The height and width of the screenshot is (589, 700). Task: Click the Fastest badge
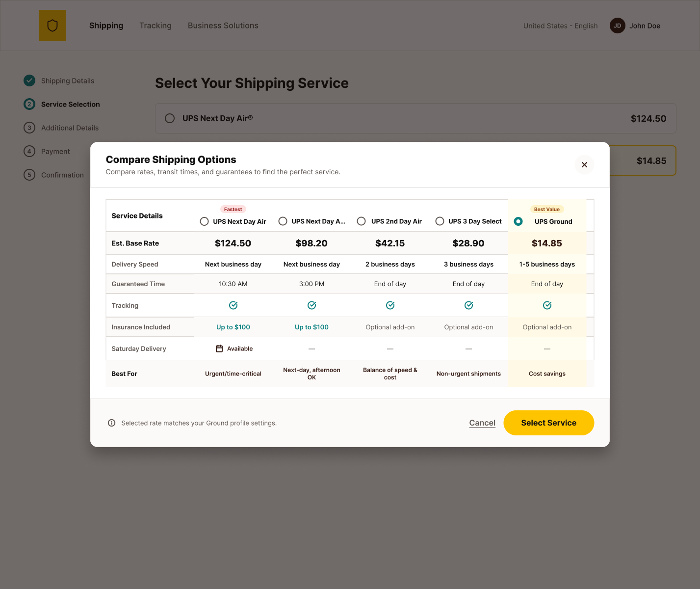click(x=233, y=209)
